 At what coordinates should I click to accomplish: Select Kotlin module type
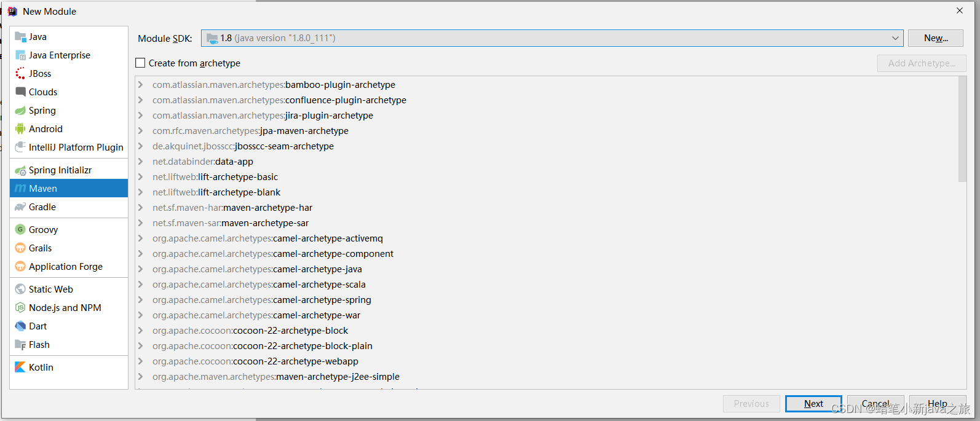pos(69,368)
